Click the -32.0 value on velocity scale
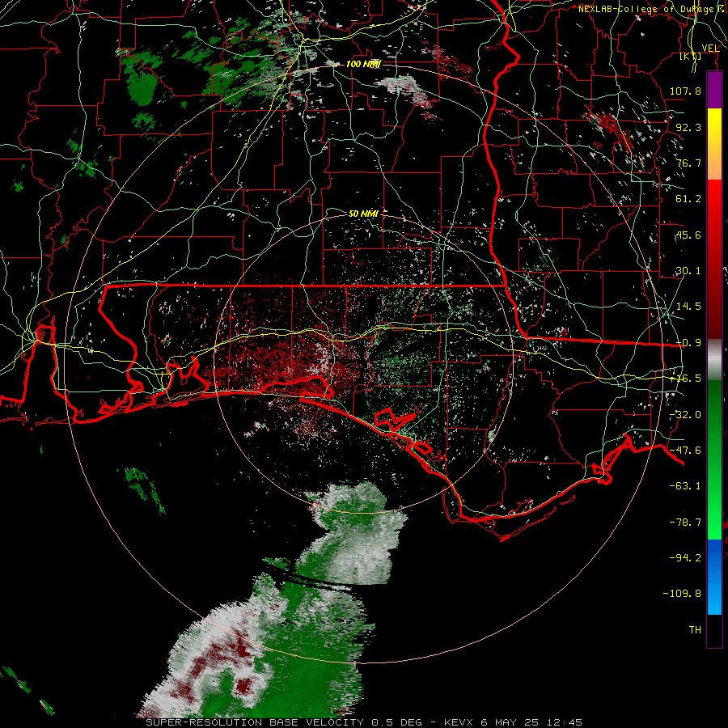 tap(685, 415)
